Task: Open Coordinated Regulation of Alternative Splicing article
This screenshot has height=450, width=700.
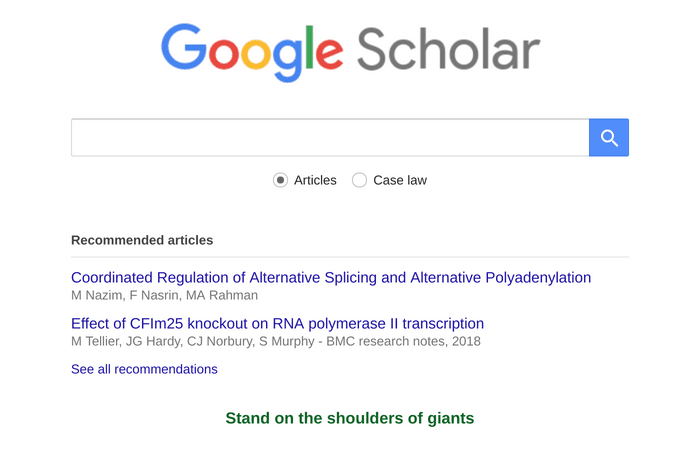Action: pos(331,278)
